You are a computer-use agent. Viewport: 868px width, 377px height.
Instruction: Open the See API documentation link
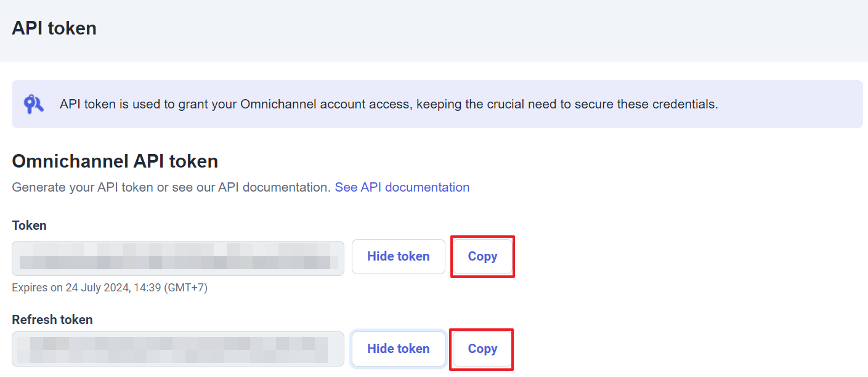pos(402,187)
